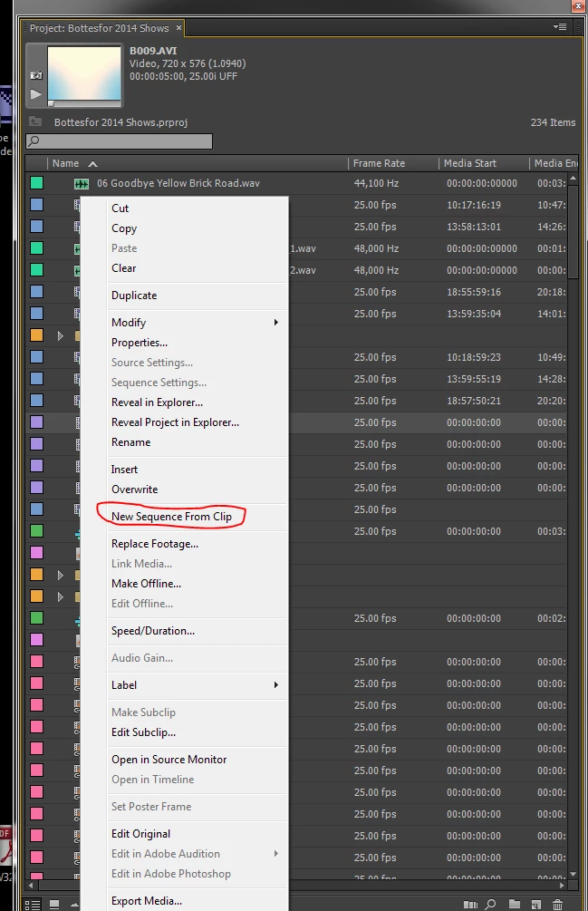Play the B009.AVI thumbnail preview

tap(36, 93)
